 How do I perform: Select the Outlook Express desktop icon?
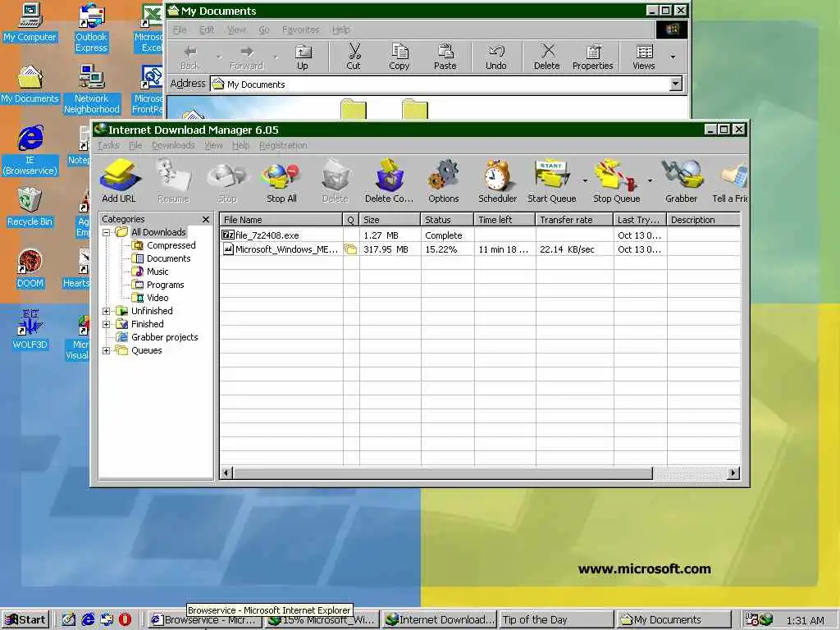(x=91, y=28)
